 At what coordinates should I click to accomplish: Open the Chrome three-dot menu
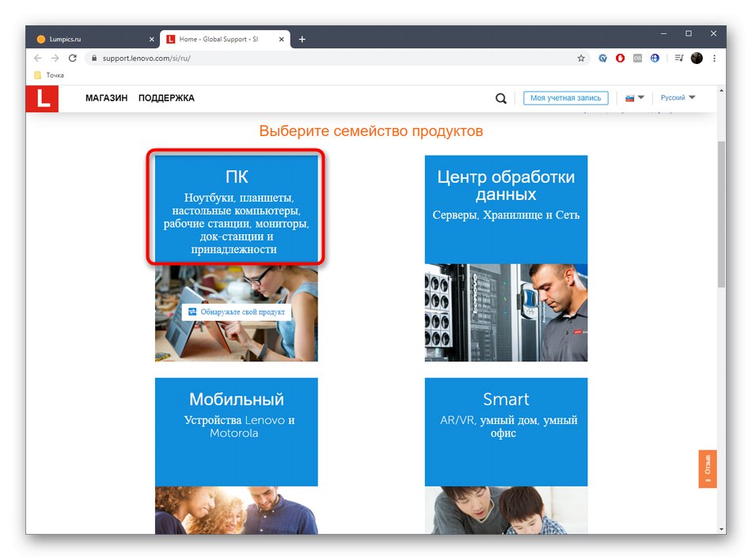(714, 58)
